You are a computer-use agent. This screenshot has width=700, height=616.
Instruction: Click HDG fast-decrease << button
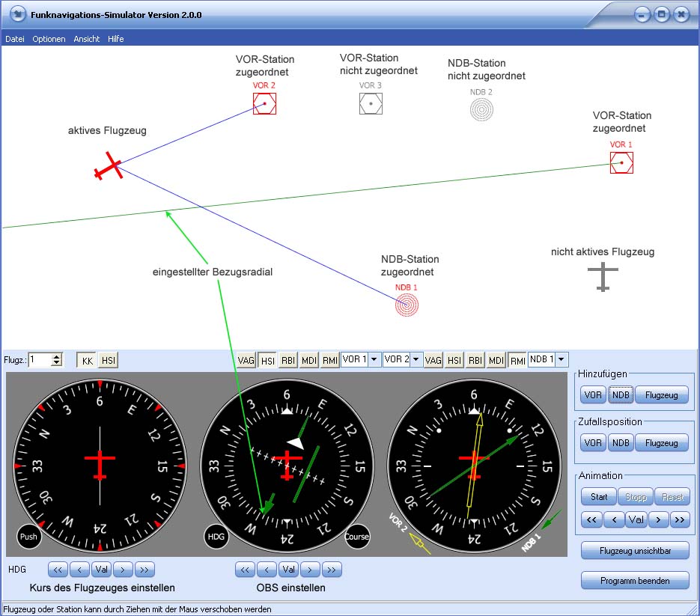tap(58, 570)
